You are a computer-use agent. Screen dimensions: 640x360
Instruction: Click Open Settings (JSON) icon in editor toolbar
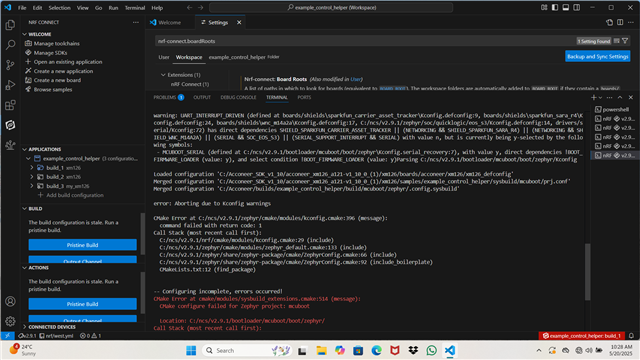coord(609,22)
